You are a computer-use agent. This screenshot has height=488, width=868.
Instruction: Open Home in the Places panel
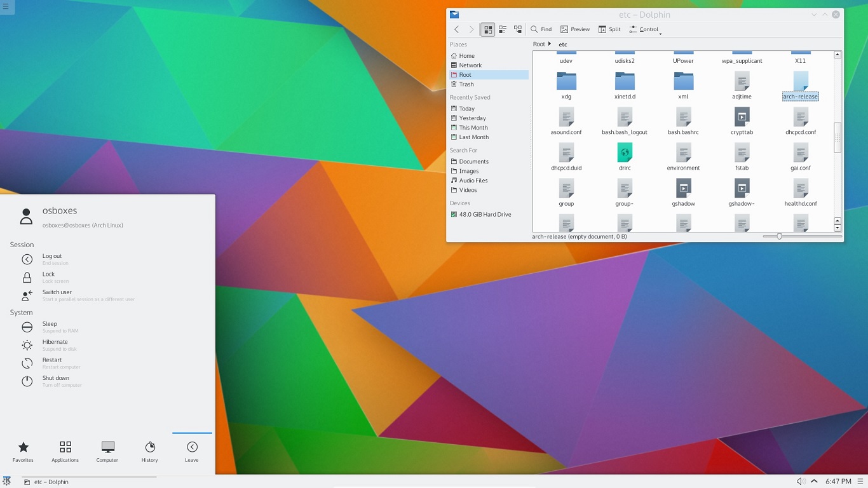click(489, 56)
